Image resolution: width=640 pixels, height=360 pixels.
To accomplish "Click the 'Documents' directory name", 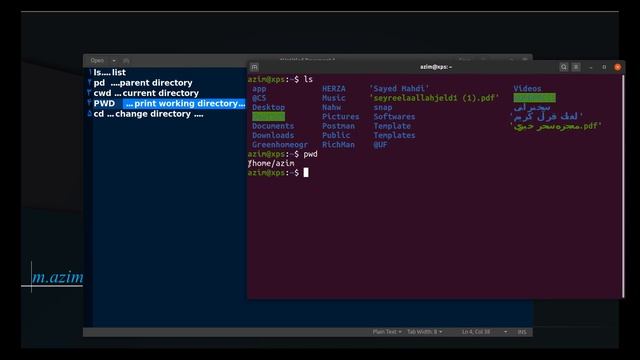I will coord(273,126).
